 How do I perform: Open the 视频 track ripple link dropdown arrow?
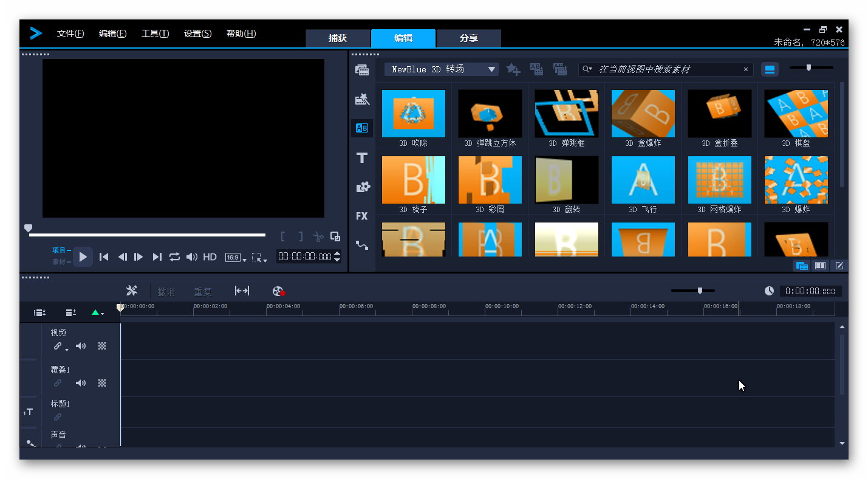click(x=67, y=349)
